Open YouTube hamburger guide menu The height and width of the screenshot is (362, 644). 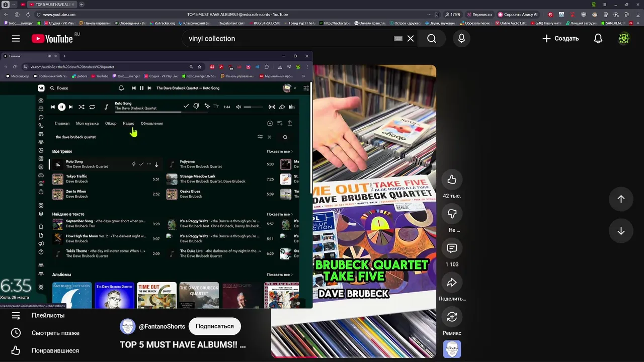pos(16,39)
